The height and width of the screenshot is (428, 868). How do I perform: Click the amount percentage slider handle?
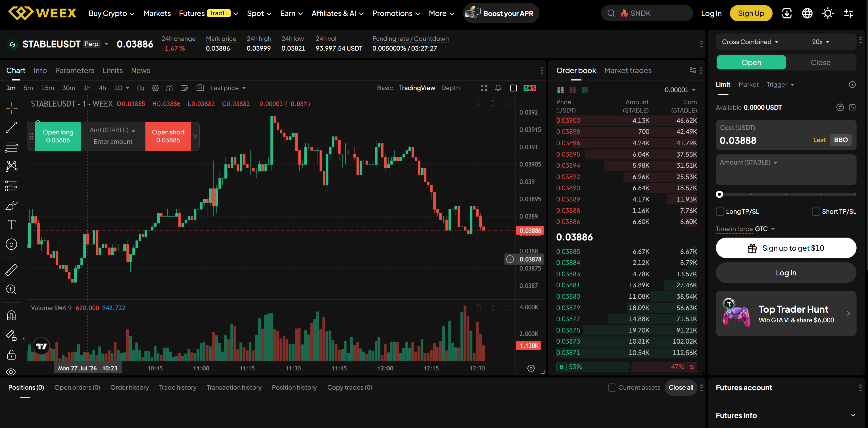719,194
